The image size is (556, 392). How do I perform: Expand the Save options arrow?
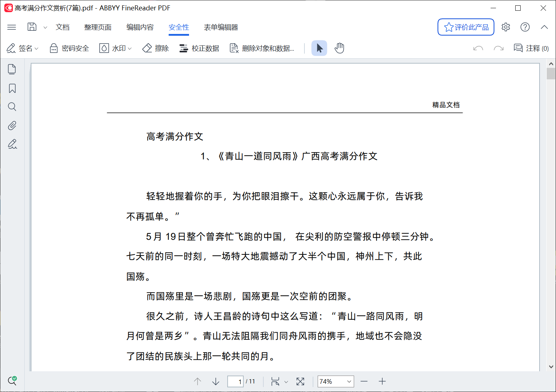45,27
